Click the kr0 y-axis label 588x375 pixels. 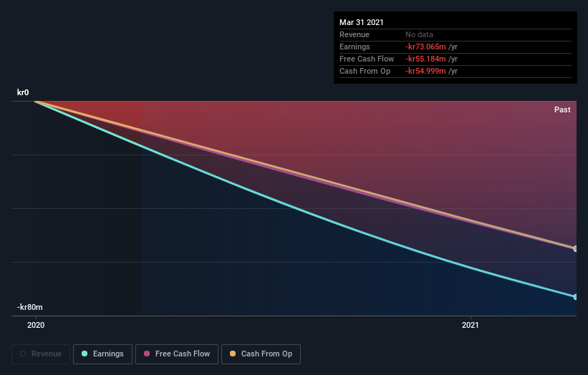click(x=23, y=92)
